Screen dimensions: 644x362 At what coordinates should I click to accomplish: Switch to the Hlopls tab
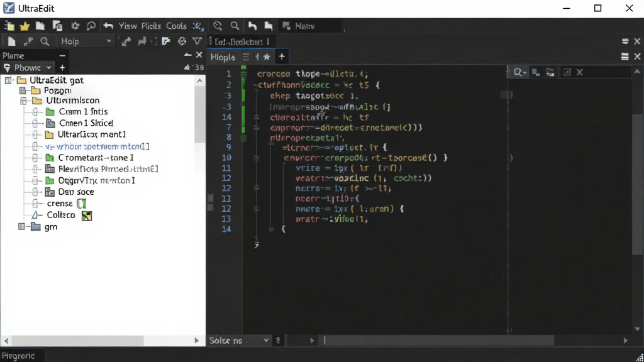click(x=223, y=57)
